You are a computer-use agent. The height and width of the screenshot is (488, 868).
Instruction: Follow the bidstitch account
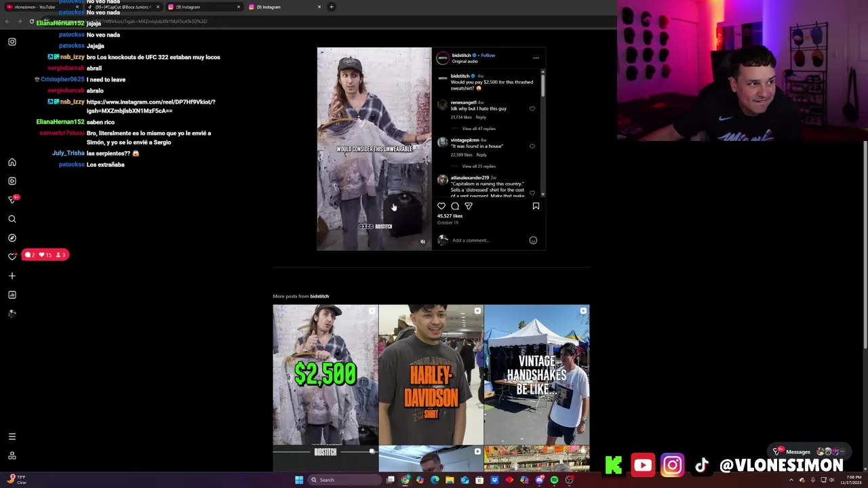[488, 55]
